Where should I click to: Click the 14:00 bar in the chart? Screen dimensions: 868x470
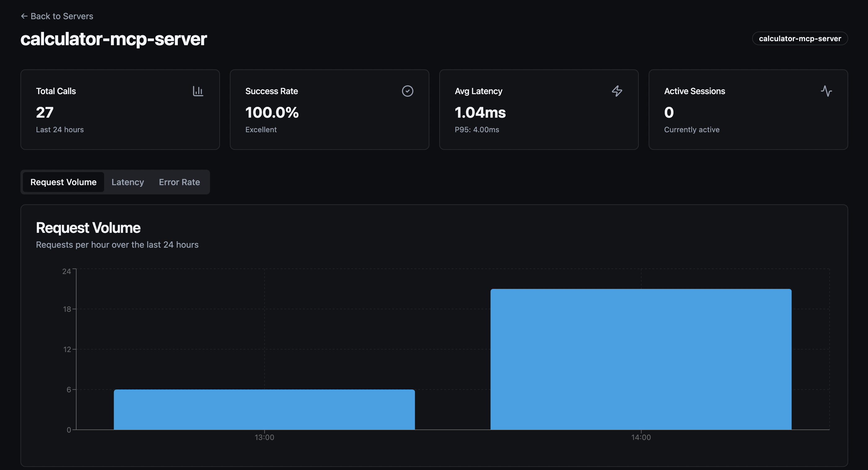[x=641, y=359]
